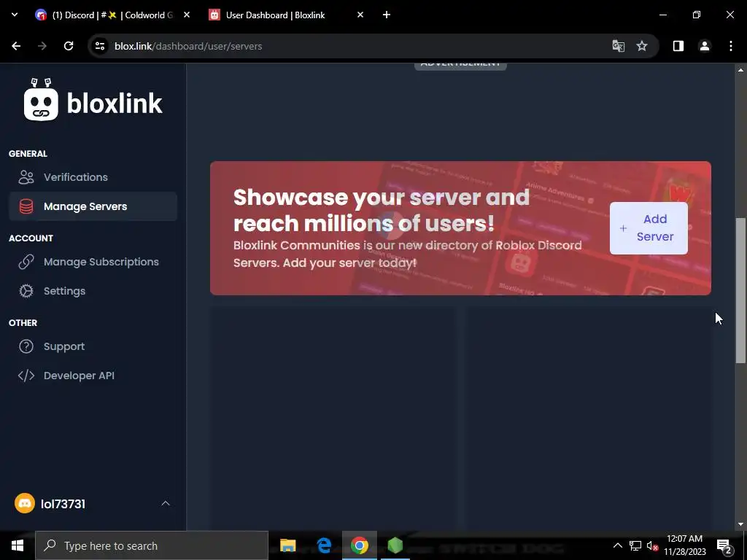Click the Developer API code brackets icon
Viewport: 747px width, 560px height.
tap(26, 376)
